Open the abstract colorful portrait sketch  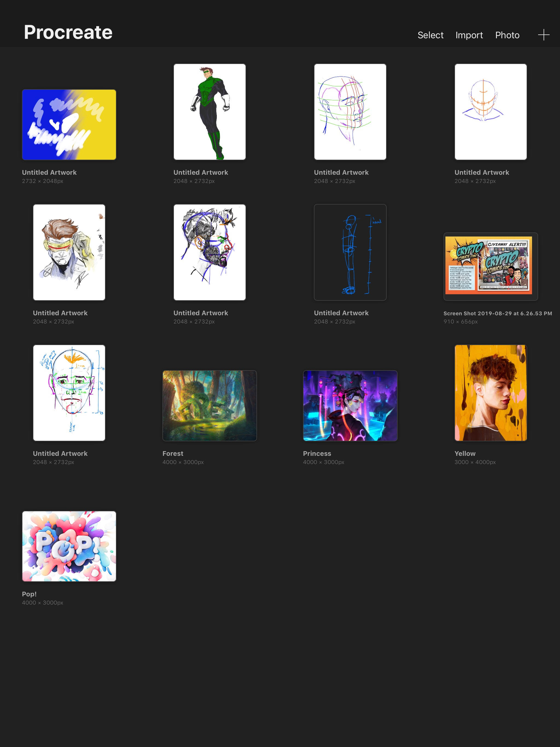tap(209, 252)
